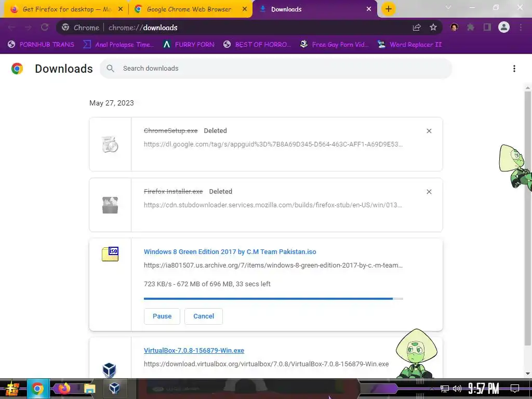Image resolution: width=532 pixels, height=399 pixels.
Task: Open the Start menu button
Action: click(12, 389)
